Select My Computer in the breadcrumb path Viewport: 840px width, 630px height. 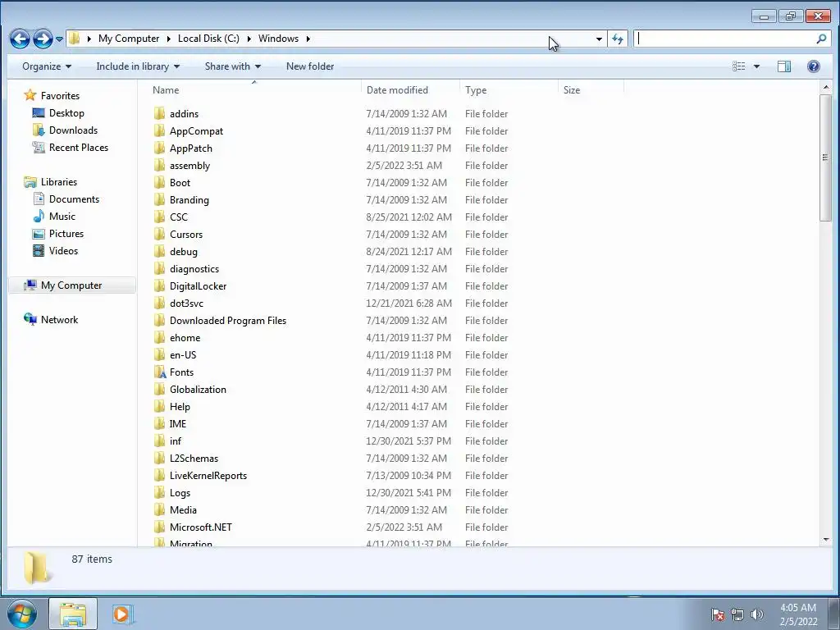129,39
